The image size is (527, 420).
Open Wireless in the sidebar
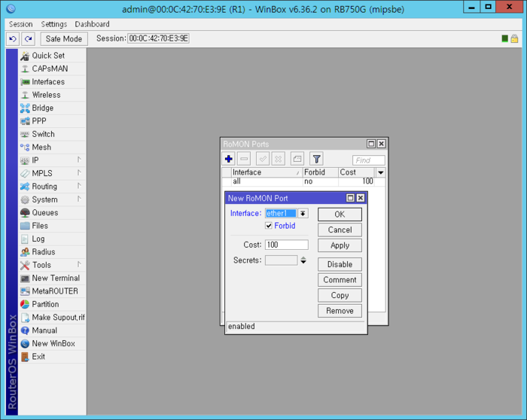point(52,95)
